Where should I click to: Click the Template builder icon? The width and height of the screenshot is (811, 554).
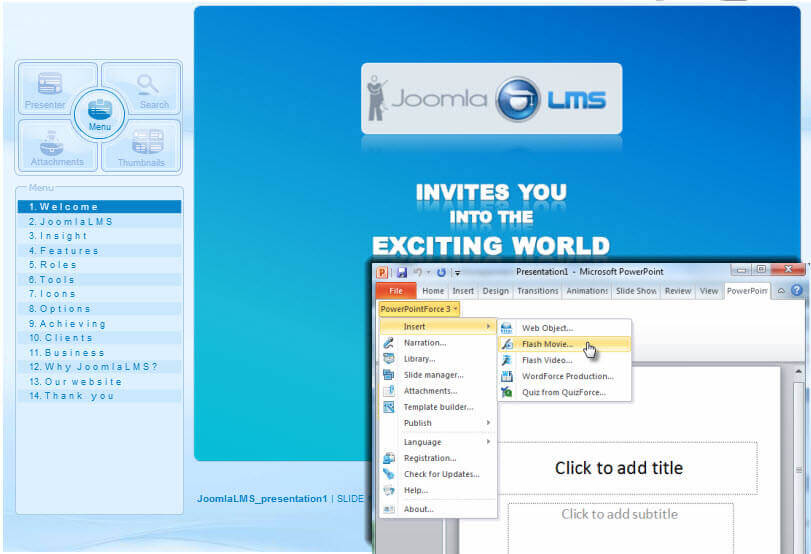[x=388, y=407]
